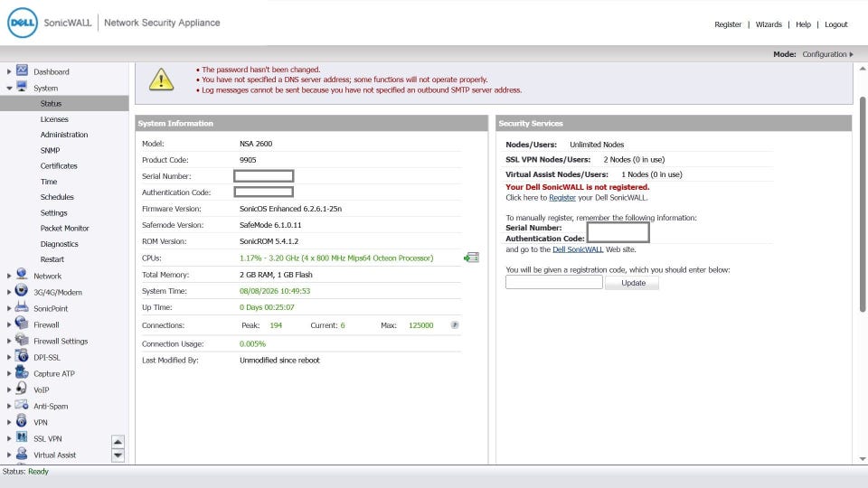Click the model value 'NSA 2600'
Viewport: 868px width, 488px height.
click(x=256, y=144)
